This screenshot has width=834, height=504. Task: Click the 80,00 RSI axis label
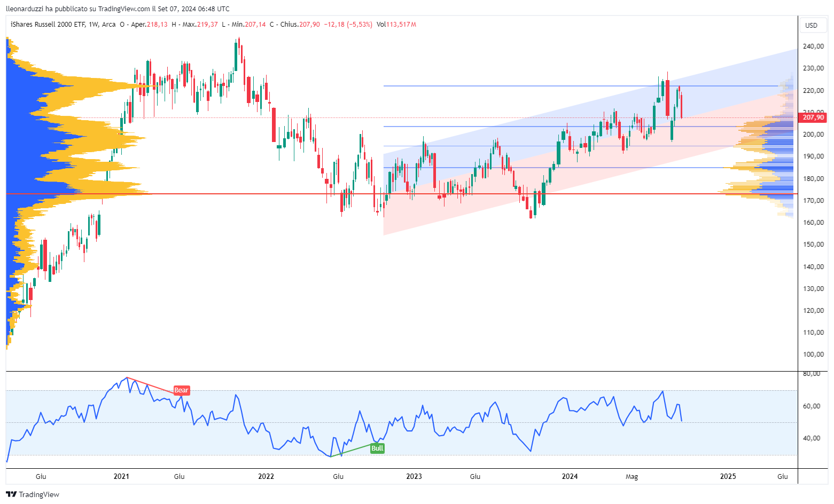(x=812, y=374)
